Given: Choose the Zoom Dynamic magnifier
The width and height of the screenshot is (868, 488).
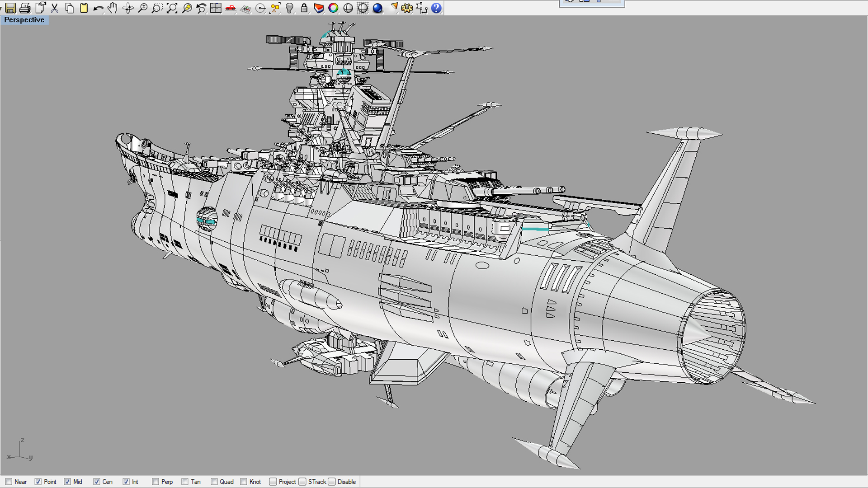Looking at the screenshot, I should (x=142, y=8).
